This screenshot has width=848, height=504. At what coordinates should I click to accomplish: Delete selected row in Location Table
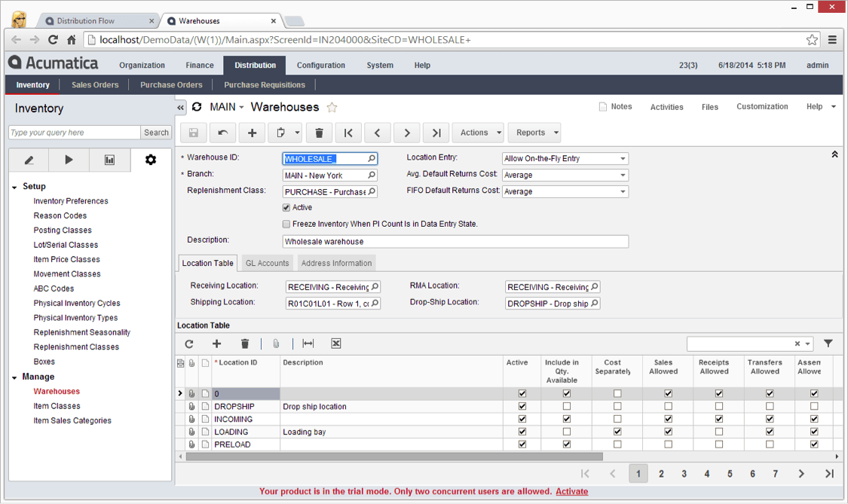coord(245,344)
